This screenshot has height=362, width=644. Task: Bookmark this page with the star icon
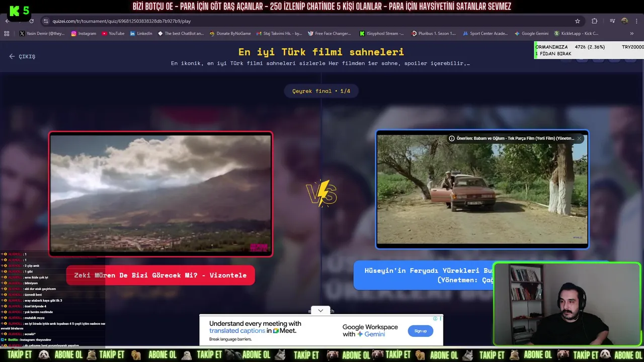pyautogui.click(x=578, y=21)
